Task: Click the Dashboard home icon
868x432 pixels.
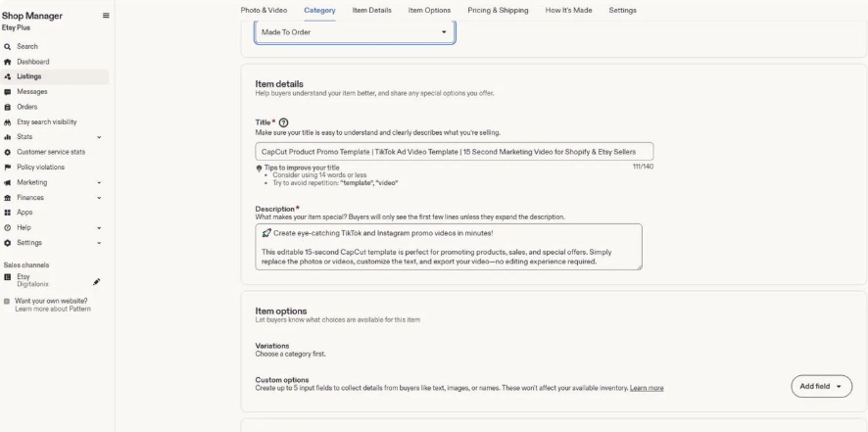Action: [x=7, y=62]
